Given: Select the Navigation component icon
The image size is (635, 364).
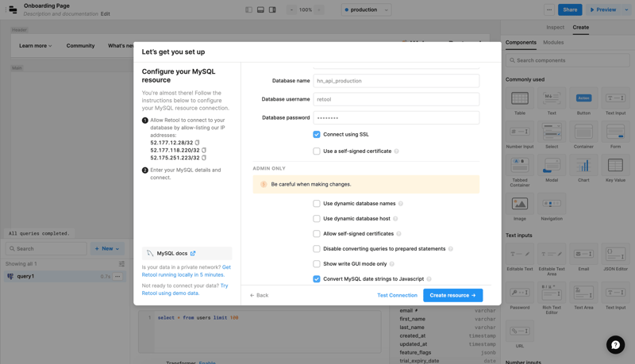Looking at the screenshot, I should (x=552, y=204).
